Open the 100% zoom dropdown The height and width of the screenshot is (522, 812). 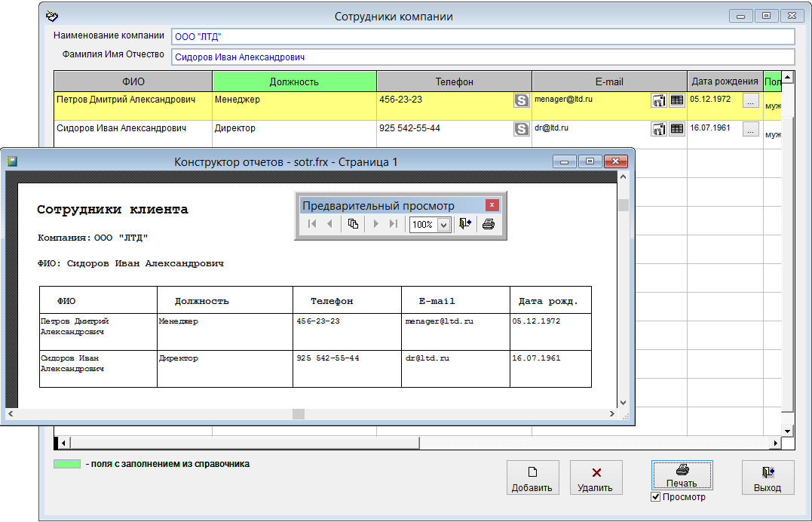(x=443, y=225)
